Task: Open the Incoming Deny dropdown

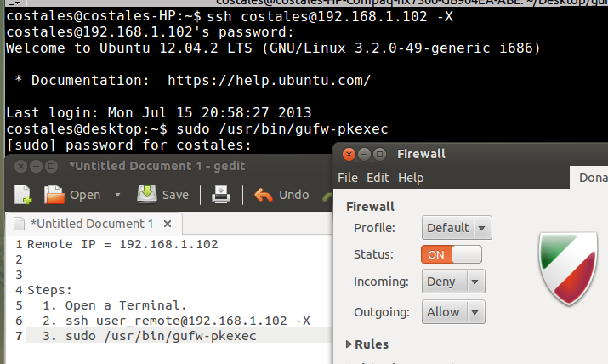Action: coord(453,282)
